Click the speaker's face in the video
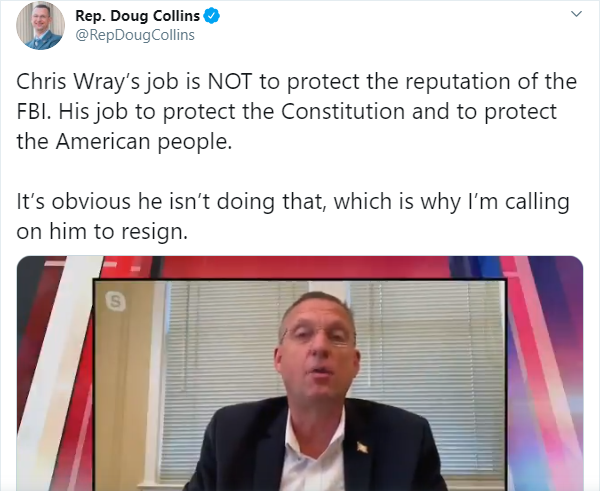 (x=316, y=350)
